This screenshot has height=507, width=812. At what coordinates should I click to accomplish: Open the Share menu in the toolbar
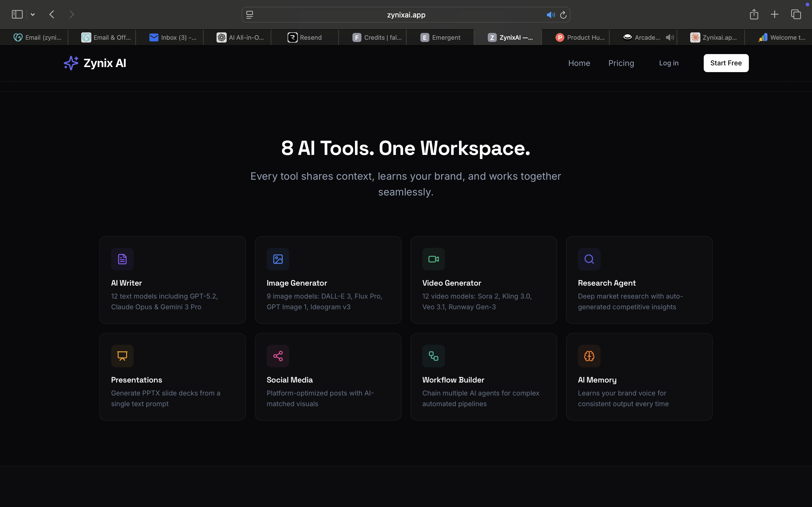click(754, 14)
